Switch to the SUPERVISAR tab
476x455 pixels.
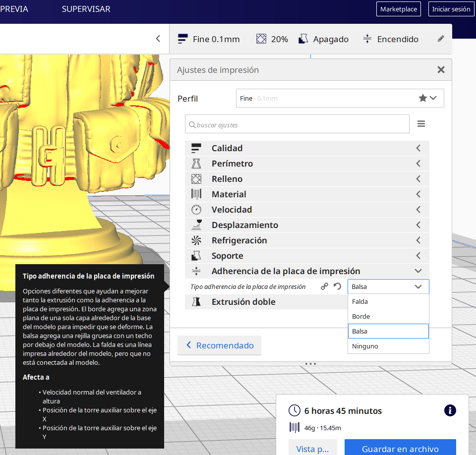86,9
